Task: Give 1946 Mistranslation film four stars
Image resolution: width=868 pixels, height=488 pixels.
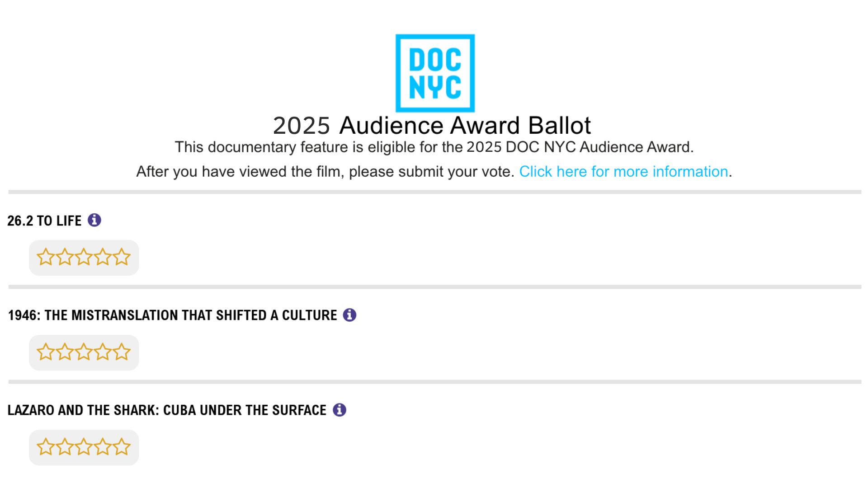Action: pyautogui.click(x=103, y=352)
